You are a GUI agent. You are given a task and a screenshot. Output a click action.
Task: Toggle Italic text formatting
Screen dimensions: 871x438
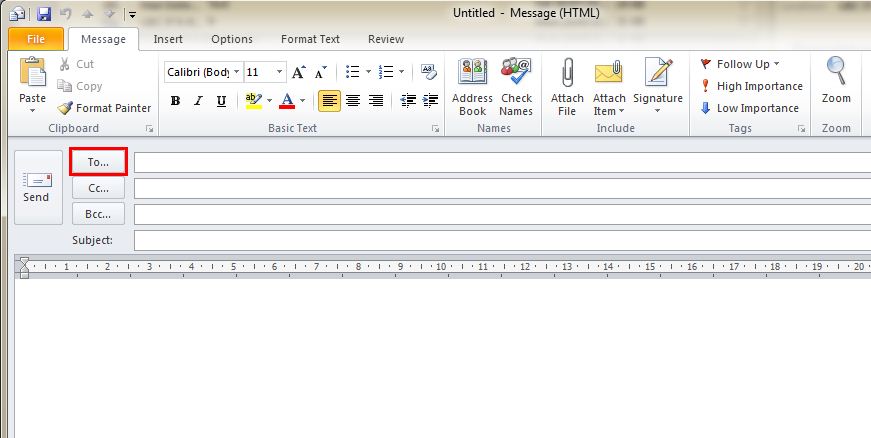click(x=198, y=100)
